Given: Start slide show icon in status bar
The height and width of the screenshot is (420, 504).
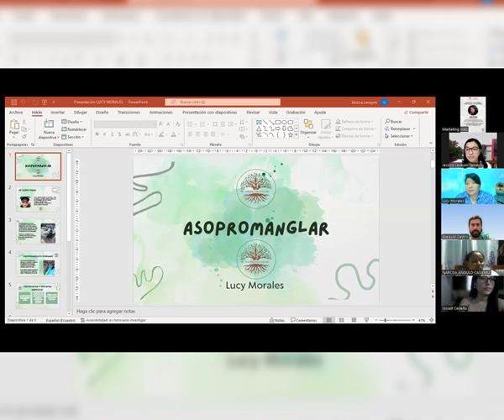Looking at the screenshot, I should (366, 320).
